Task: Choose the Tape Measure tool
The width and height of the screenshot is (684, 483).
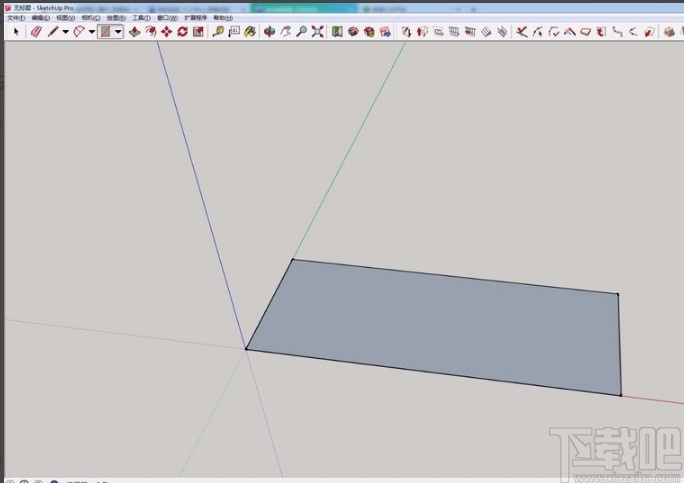Action: pos(218,31)
